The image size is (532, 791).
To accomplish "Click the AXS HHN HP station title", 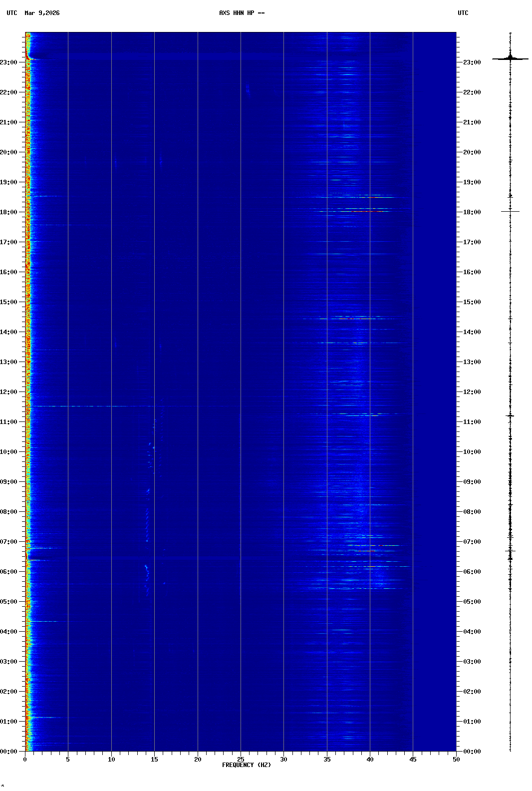I will coord(242,13).
